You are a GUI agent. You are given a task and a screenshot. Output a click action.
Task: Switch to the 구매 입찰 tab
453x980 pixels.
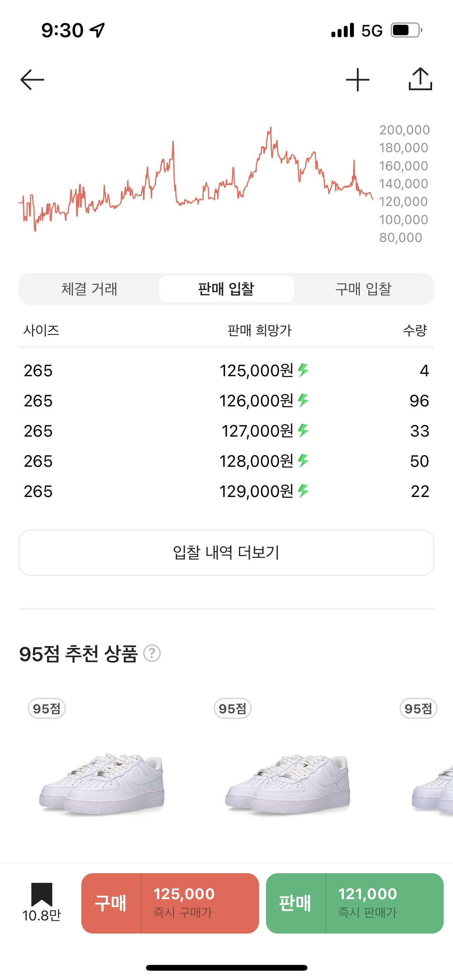click(363, 289)
